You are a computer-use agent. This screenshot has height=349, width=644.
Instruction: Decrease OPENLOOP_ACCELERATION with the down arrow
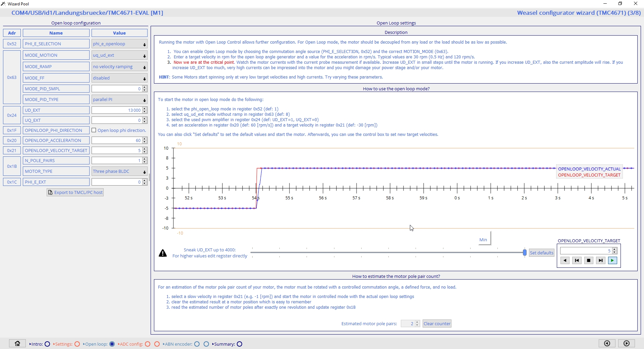[x=145, y=142]
